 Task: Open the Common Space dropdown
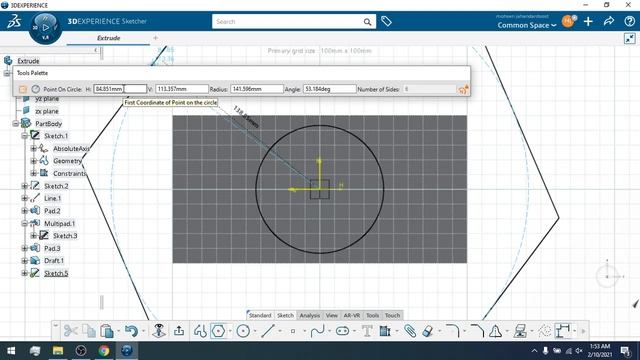(x=527, y=25)
